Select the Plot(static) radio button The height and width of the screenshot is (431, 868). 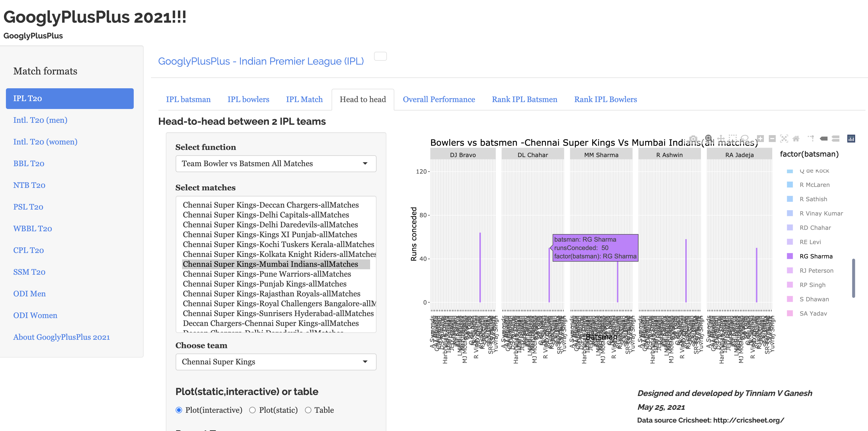252,410
